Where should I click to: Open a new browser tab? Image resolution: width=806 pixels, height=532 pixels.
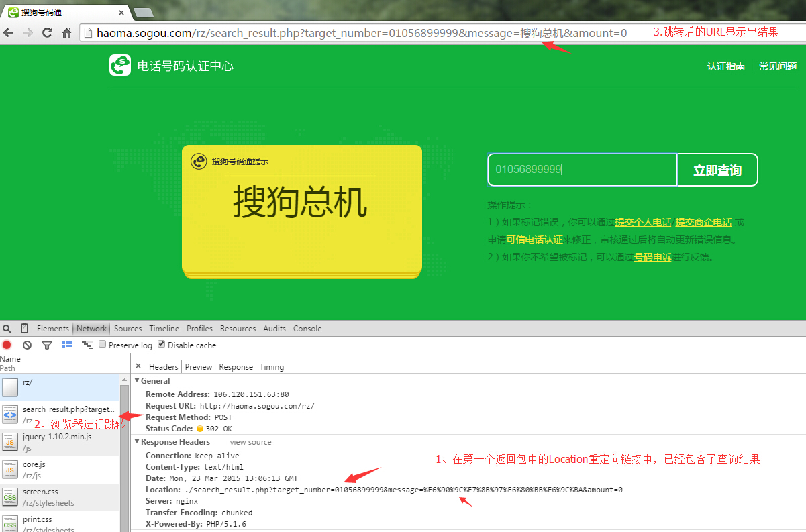[143, 13]
